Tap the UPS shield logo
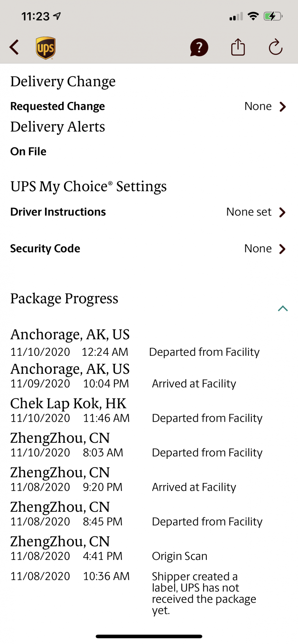Image resolution: width=298 pixels, height=644 pixels. [x=45, y=48]
